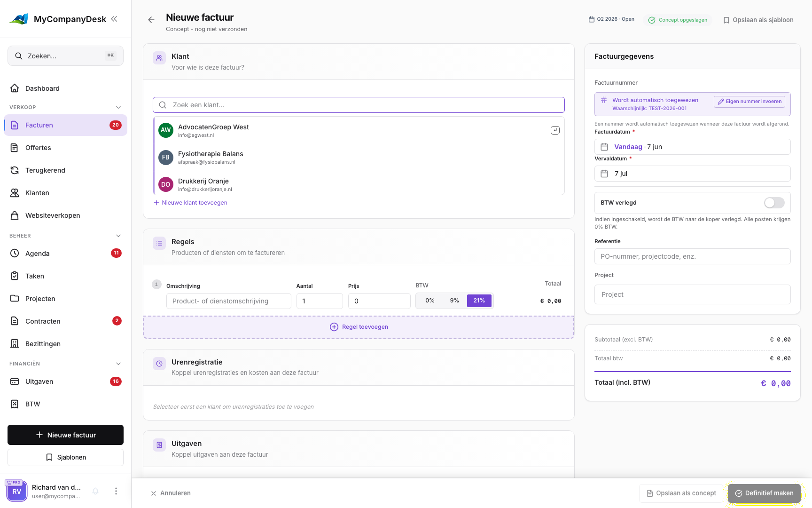Click the BTW receipt icon
This screenshot has width=812, height=508.
[x=15, y=404]
